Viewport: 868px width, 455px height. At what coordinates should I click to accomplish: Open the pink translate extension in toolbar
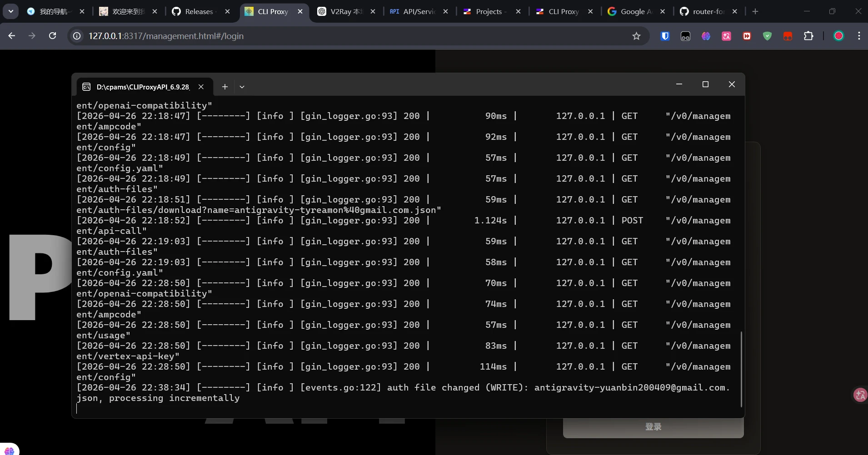726,36
